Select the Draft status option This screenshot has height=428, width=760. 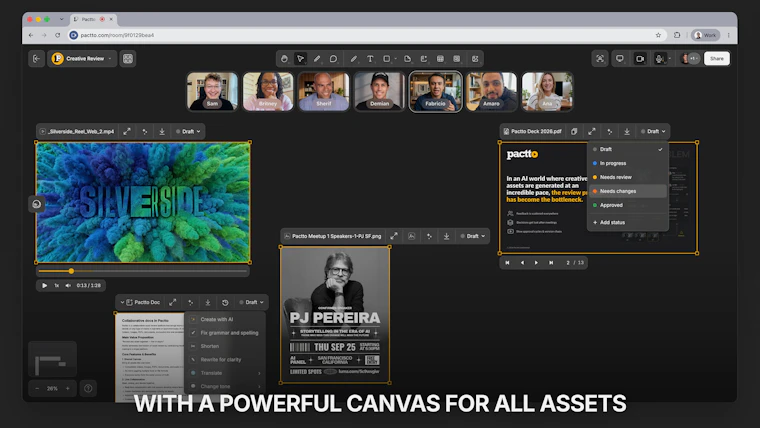coord(628,149)
